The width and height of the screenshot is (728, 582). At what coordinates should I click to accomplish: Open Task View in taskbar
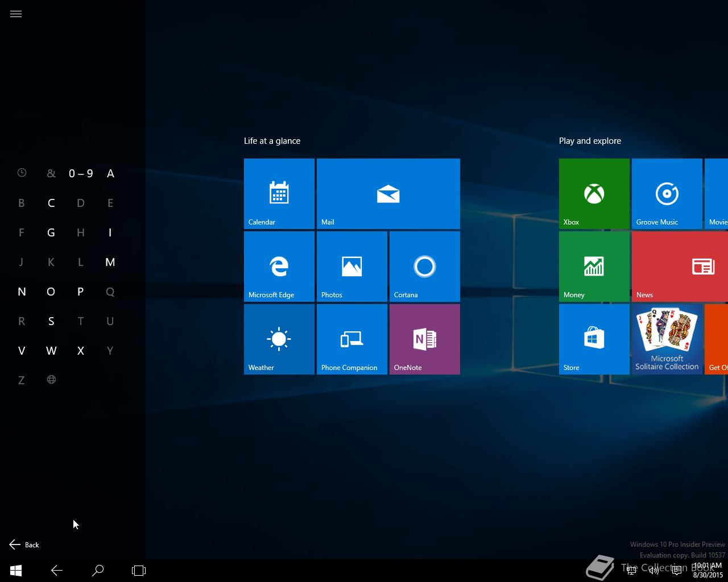click(x=139, y=571)
